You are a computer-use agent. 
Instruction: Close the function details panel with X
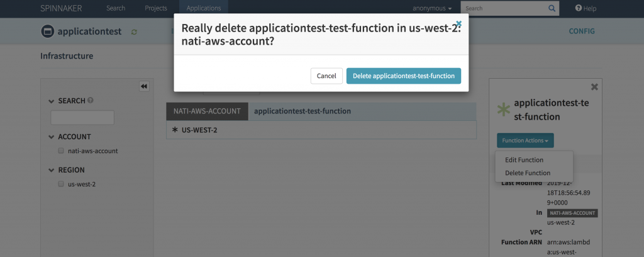594,87
